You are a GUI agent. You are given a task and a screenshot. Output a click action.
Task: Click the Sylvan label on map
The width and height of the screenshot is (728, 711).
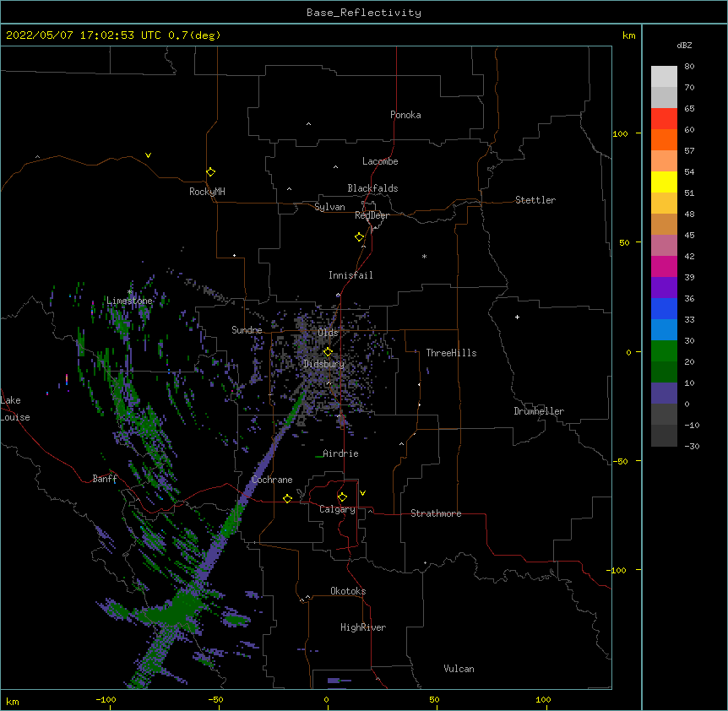point(329,207)
